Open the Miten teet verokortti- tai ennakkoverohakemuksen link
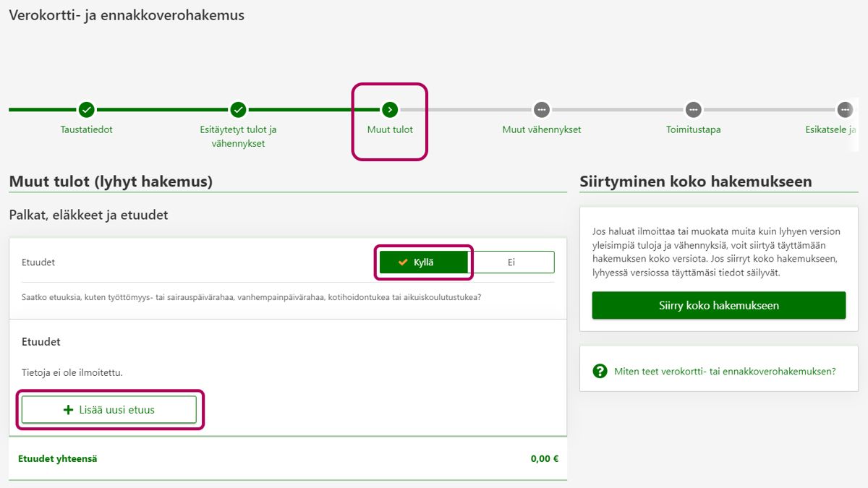This screenshot has width=868, height=488. pyautogui.click(x=724, y=372)
